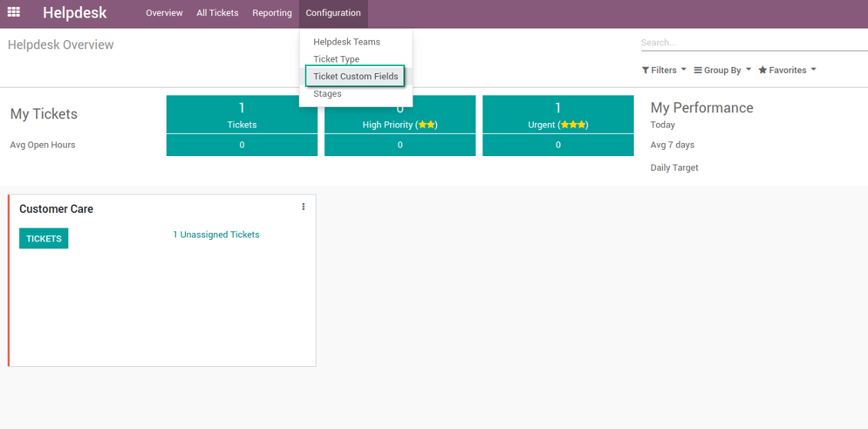This screenshot has width=868, height=429.
Task: Open Customer Care card kebab menu
Action: [x=303, y=207]
